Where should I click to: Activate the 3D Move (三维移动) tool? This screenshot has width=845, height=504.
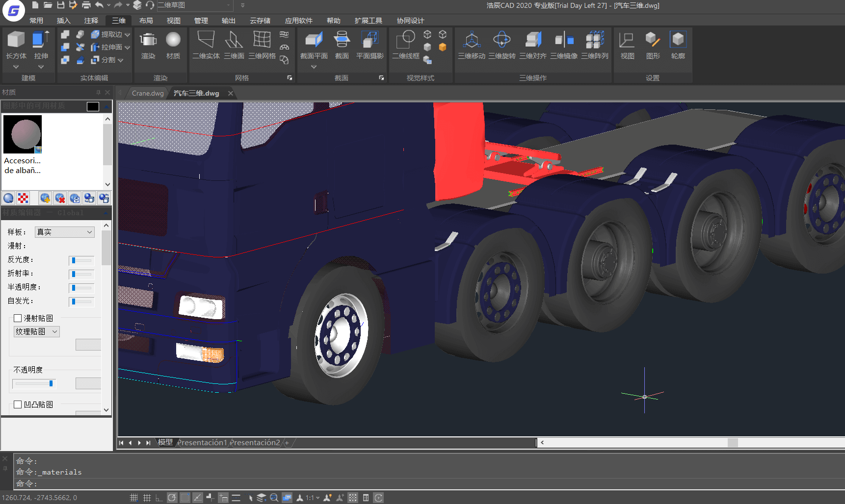pos(472,45)
